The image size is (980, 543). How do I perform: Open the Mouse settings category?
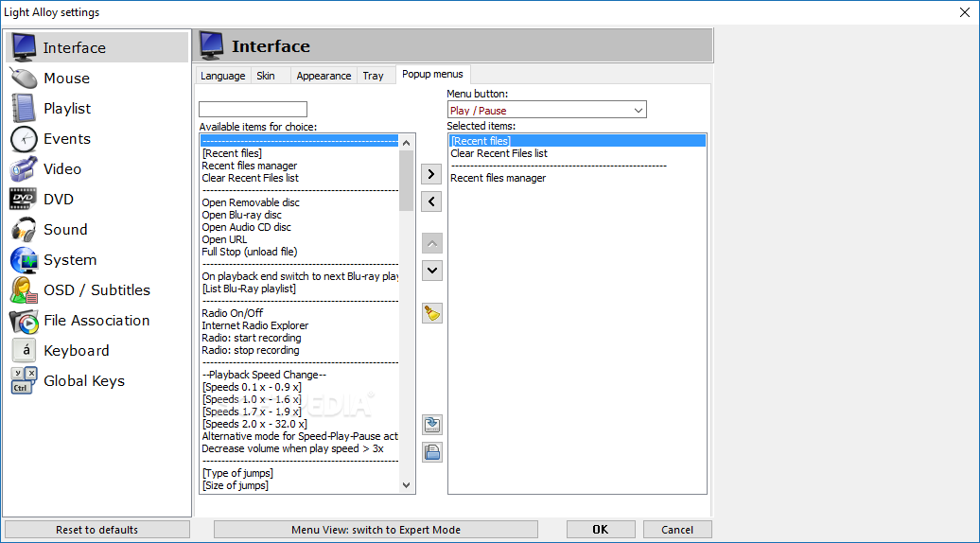coord(96,79)
